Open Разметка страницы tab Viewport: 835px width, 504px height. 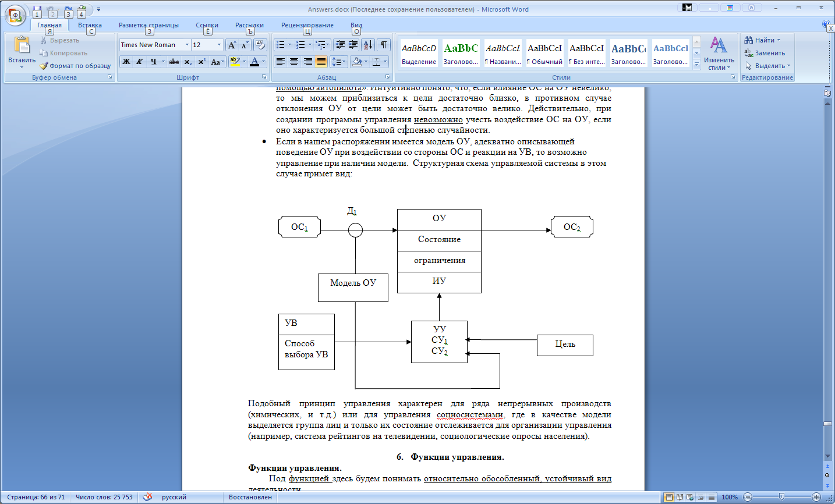coord(148,25)
